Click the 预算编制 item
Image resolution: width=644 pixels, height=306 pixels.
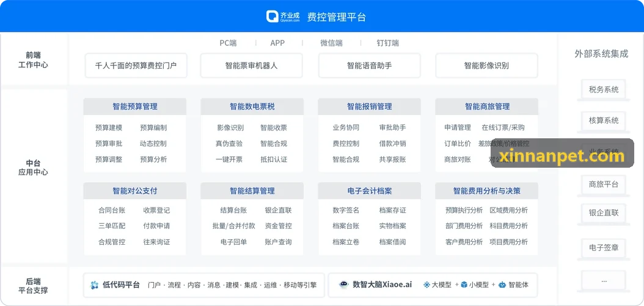pos(153,128)
